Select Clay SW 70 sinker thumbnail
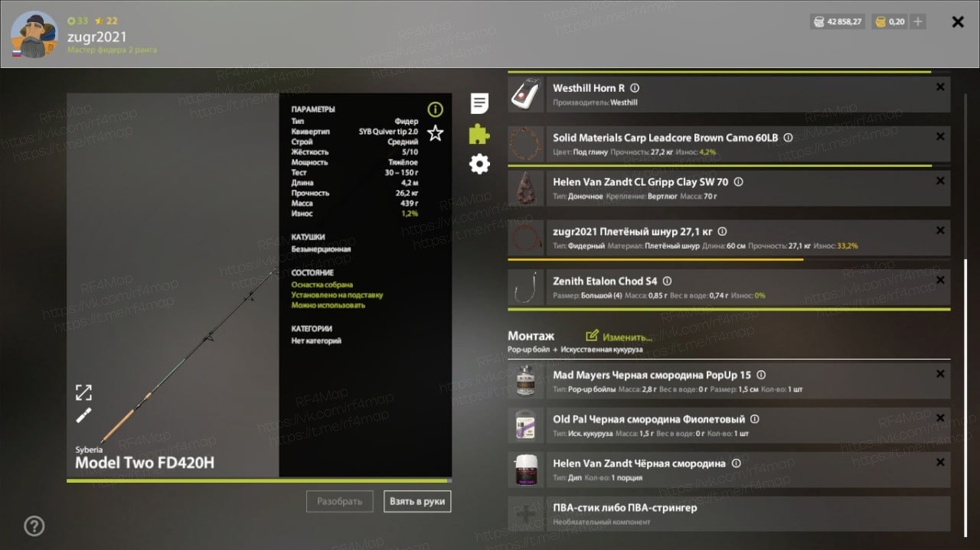Viewport: 980px width, 550px height. point(526,188)
